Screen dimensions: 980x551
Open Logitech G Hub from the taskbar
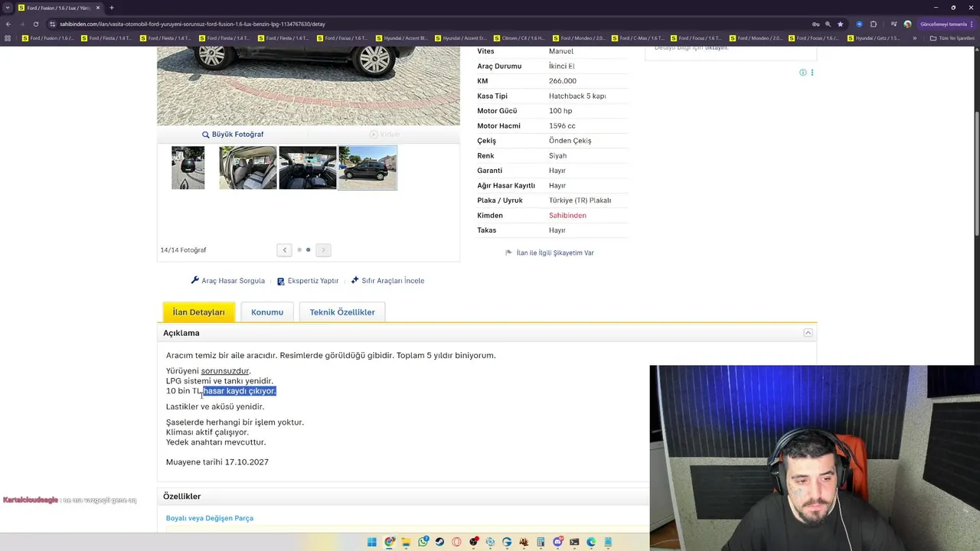[x=507, y=542]
